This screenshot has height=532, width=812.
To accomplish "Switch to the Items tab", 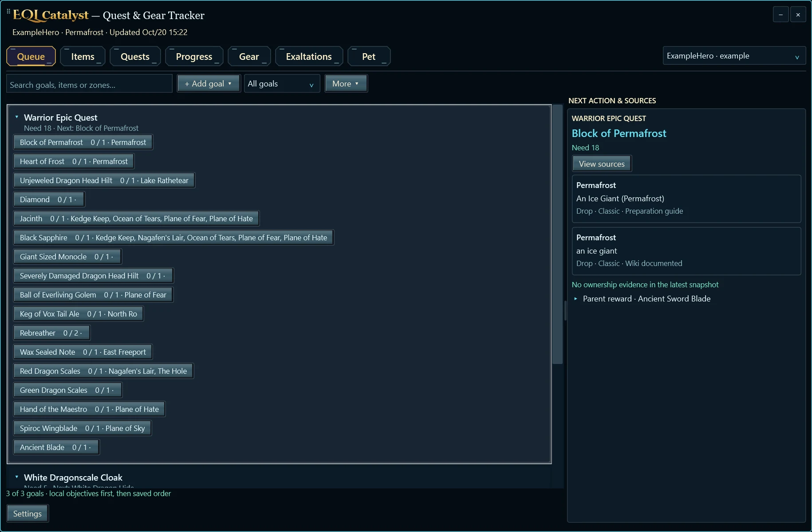I will click(83, 56).
